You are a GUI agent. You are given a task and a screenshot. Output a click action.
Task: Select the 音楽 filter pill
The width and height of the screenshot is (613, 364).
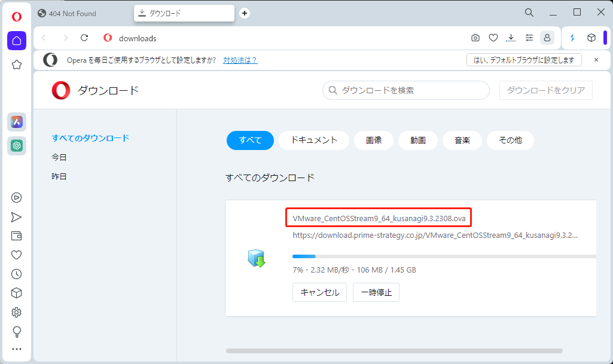pyautogui.click(x=462, y=140)
